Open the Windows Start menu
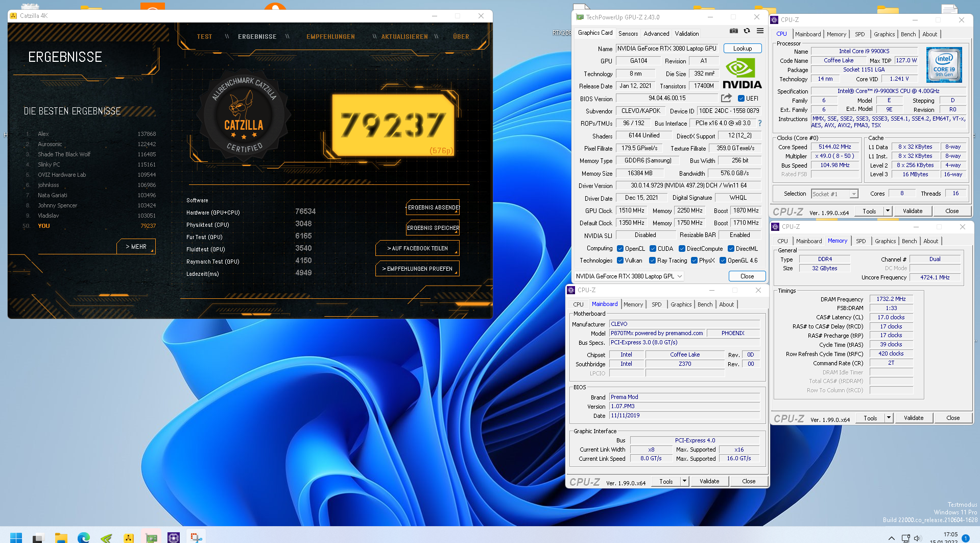Viewport: 980px width, 543px height. click(x=16, y=537)
